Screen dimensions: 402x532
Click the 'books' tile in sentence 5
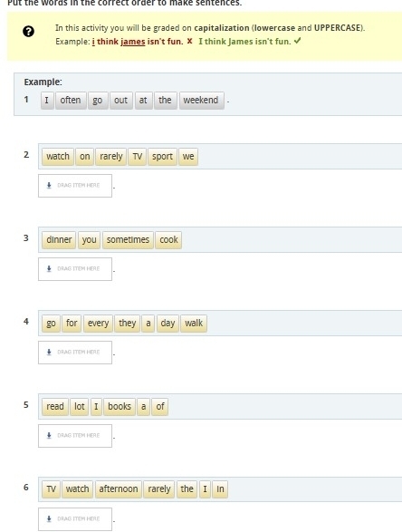(x=120, y=407)
